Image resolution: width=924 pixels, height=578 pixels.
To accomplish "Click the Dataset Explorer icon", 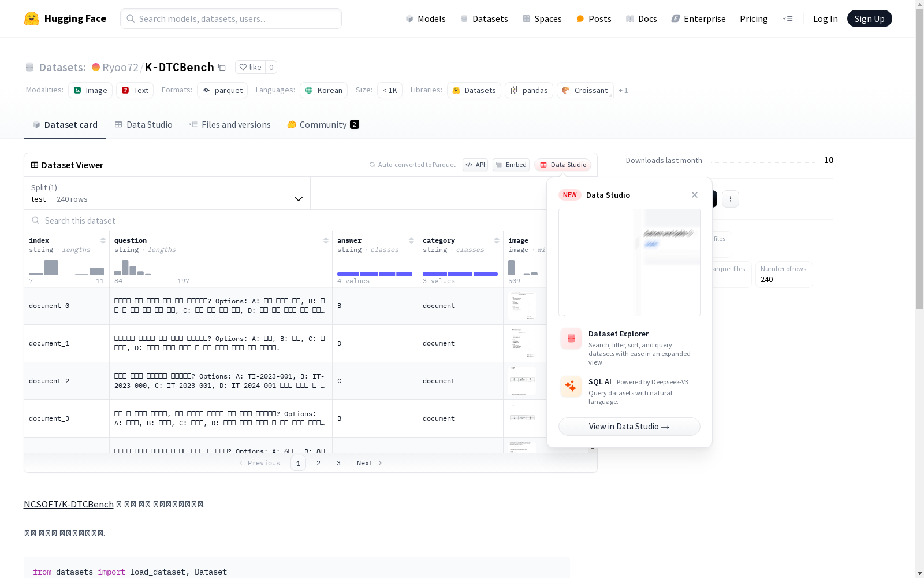I will tap(571, 339).
